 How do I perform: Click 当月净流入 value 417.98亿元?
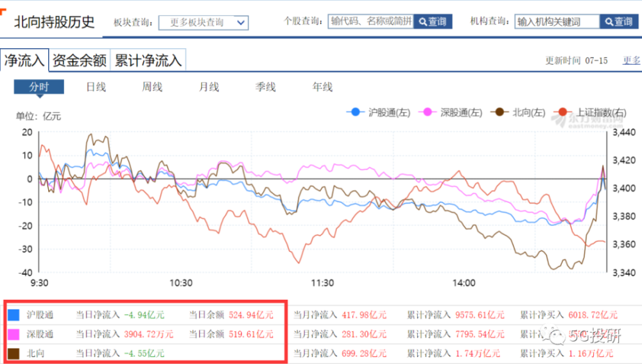(364, 315)
